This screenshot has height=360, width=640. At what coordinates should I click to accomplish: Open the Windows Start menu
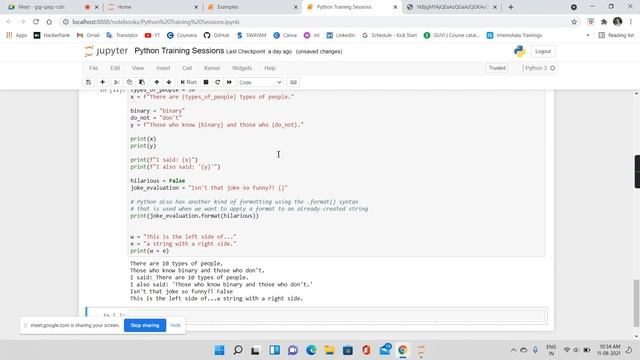pyautogui.click(x=220, y=350)
